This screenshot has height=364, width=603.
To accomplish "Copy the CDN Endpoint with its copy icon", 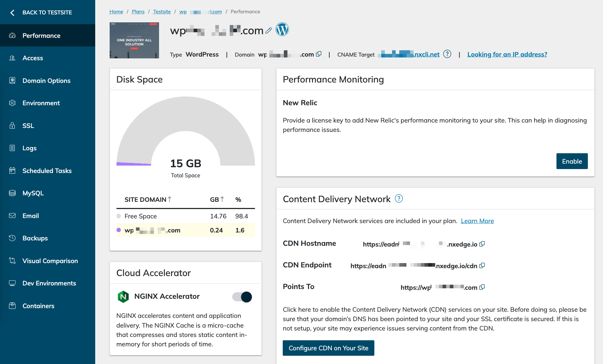I will point(482,266).
